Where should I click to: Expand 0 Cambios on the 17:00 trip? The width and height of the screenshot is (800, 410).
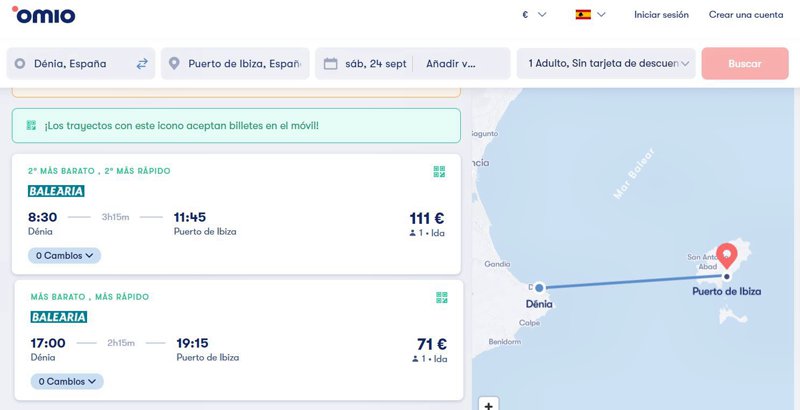[67, 381]
